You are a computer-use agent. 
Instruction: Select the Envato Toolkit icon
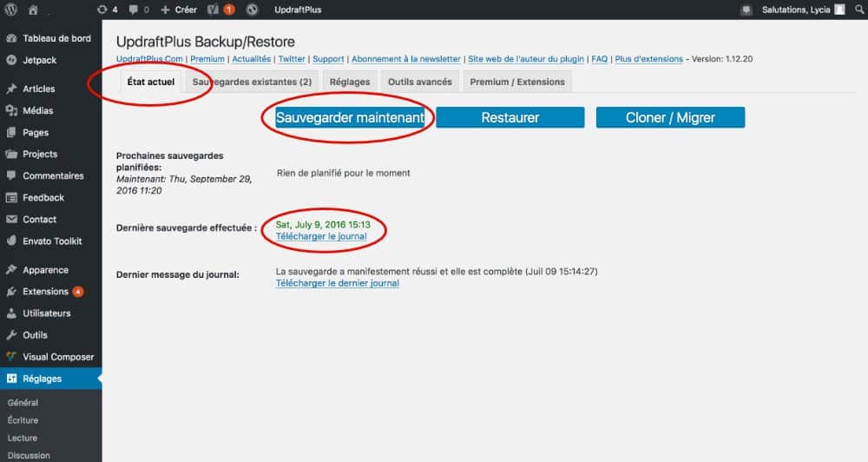point(11,241)
